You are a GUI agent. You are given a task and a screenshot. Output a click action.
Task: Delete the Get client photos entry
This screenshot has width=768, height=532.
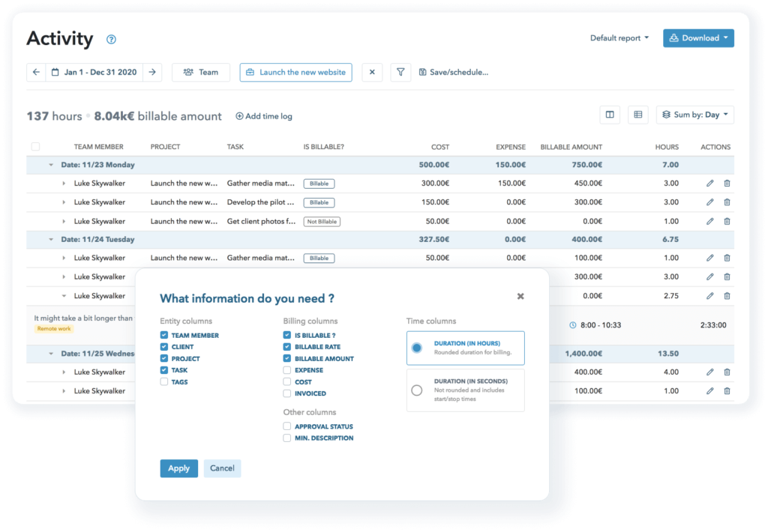tap(727, 221)
